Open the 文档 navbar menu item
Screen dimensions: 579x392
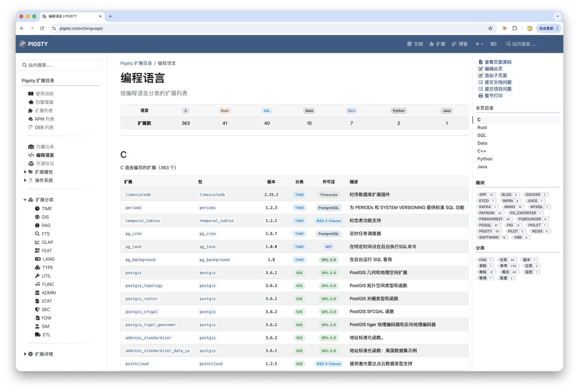(x=415, y=44)
